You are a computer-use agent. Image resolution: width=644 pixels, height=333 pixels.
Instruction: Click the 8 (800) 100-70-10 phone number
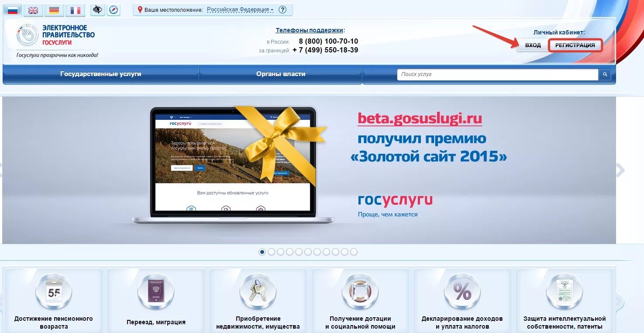point(328,42)
